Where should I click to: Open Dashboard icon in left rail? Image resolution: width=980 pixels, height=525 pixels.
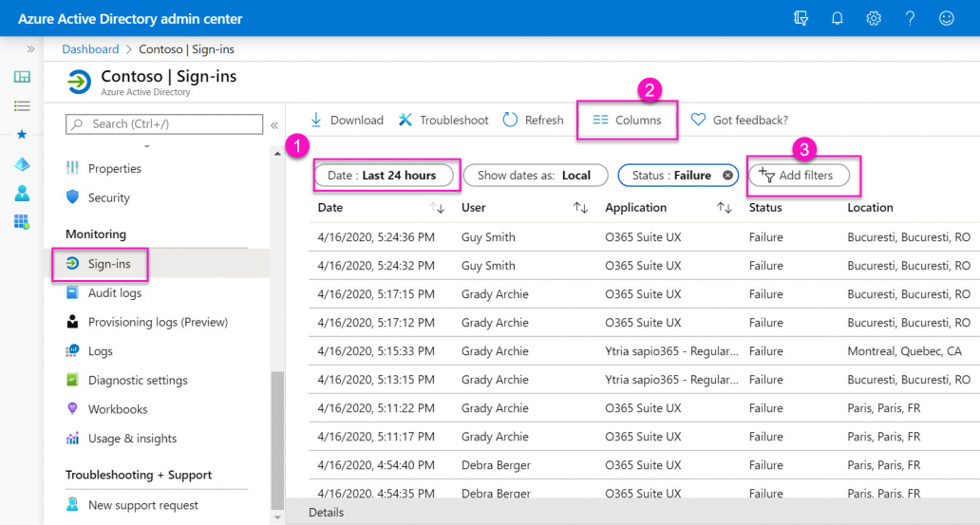tap(22, 77)
